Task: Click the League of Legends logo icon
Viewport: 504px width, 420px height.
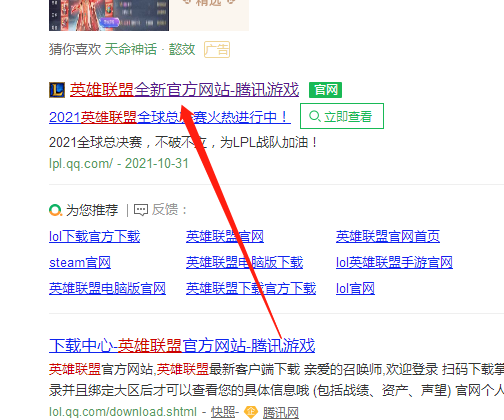Action: tap(57, 90)
